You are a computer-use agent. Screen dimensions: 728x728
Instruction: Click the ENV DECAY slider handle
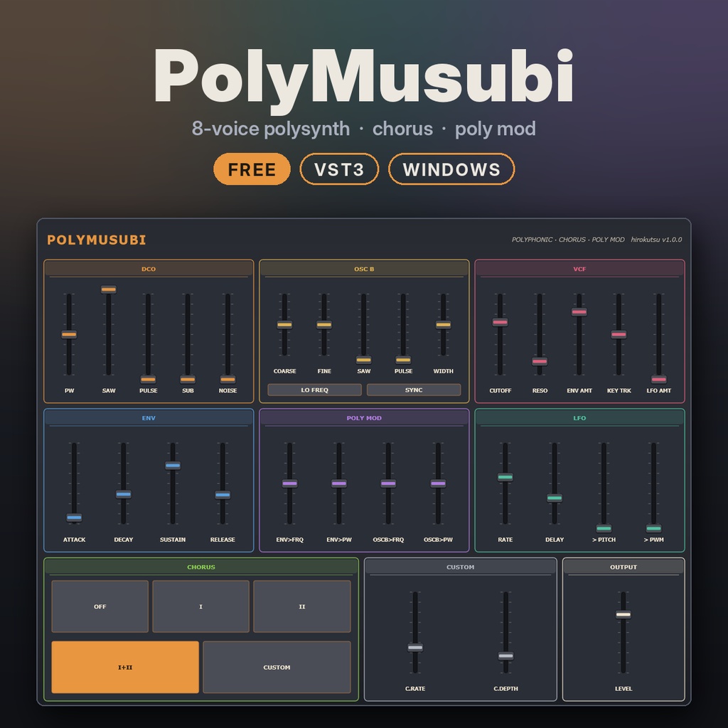[x=124, y=494]
